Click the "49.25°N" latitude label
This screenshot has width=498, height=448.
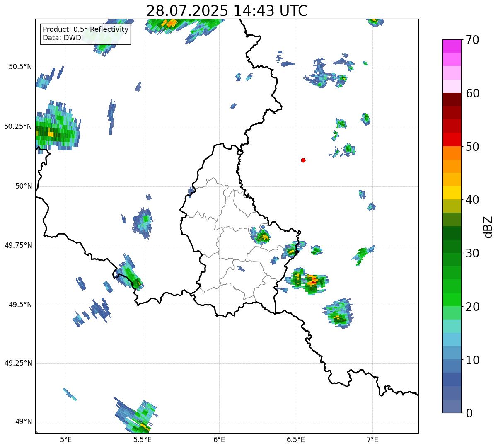(x=18, y=363)
